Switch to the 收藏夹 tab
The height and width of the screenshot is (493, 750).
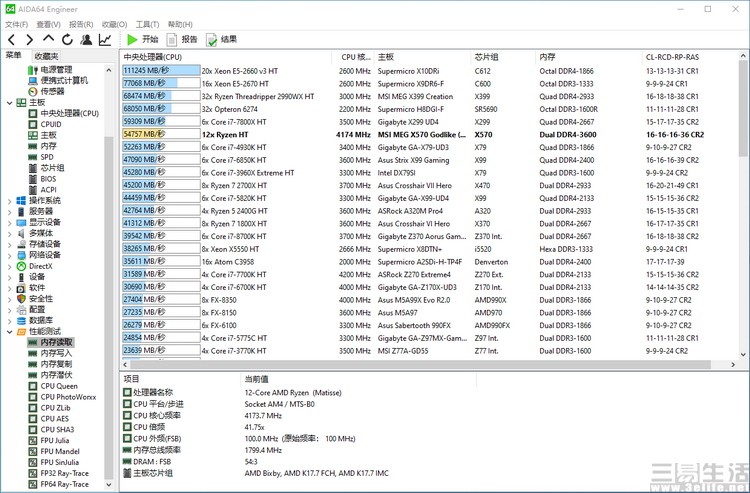click(46, 56)
